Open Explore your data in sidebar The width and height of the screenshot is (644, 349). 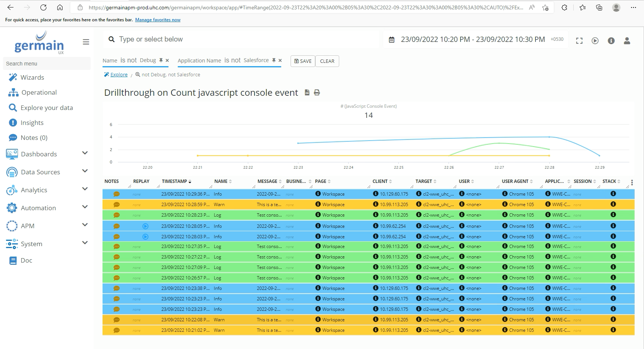click(x=46, y=108)
